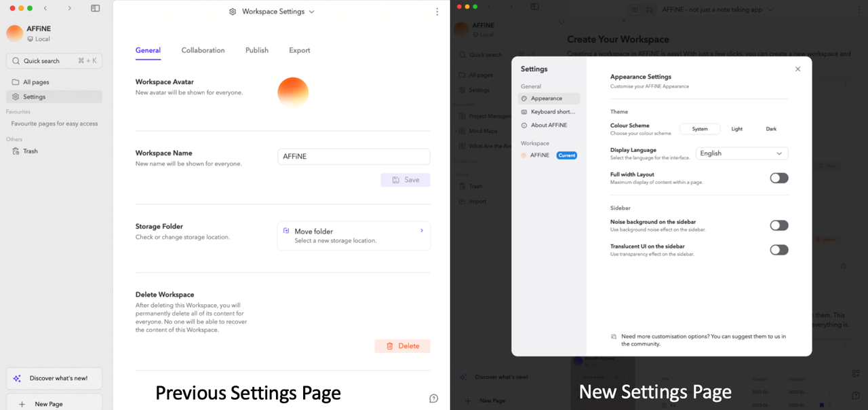Click Current badge beside AFFiNE workspace
The height and width of the screenshot is (410, 868).
(x=567, y=155)
